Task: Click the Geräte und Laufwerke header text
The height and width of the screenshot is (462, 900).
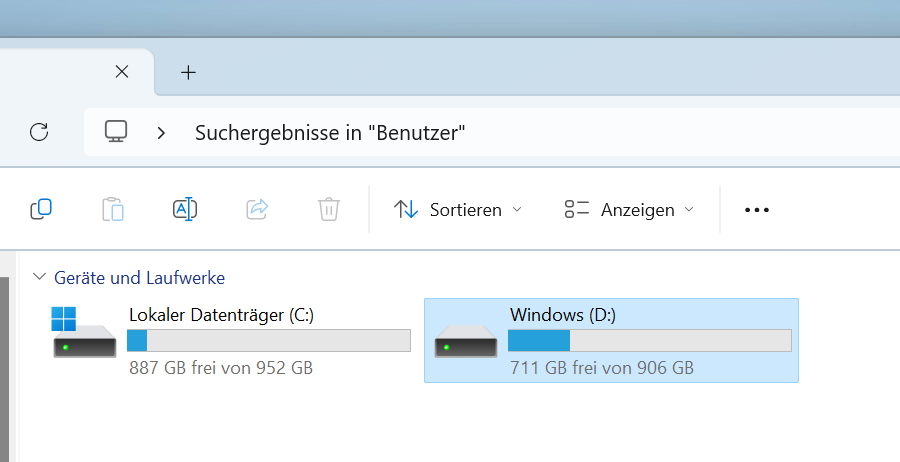Action: 139,277
